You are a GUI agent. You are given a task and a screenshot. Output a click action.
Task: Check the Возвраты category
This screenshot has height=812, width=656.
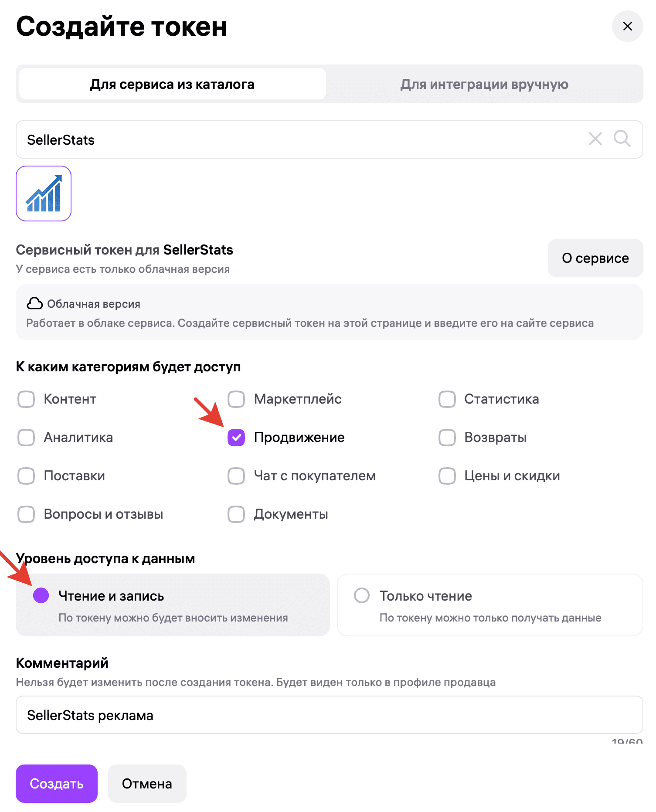446,437
